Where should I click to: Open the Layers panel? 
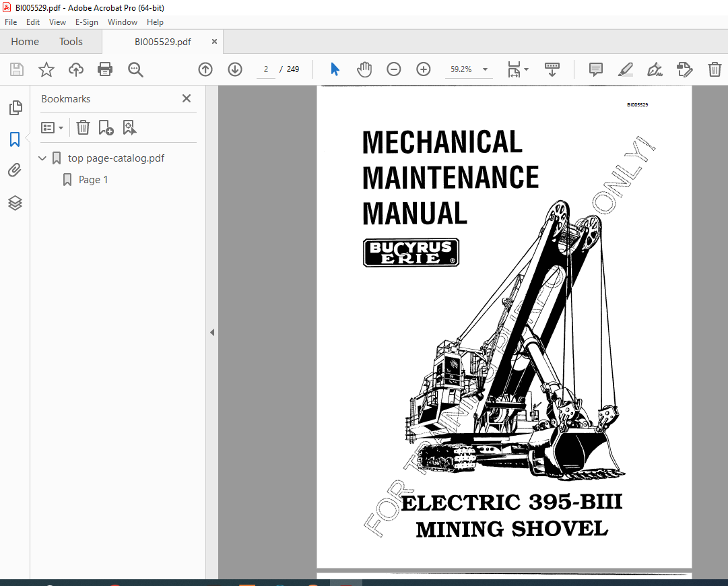[x=15, y=203]
